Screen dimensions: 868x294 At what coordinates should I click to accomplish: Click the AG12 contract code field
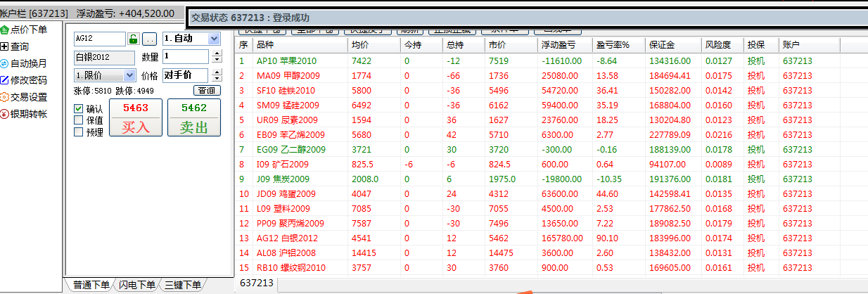(99, 39)
